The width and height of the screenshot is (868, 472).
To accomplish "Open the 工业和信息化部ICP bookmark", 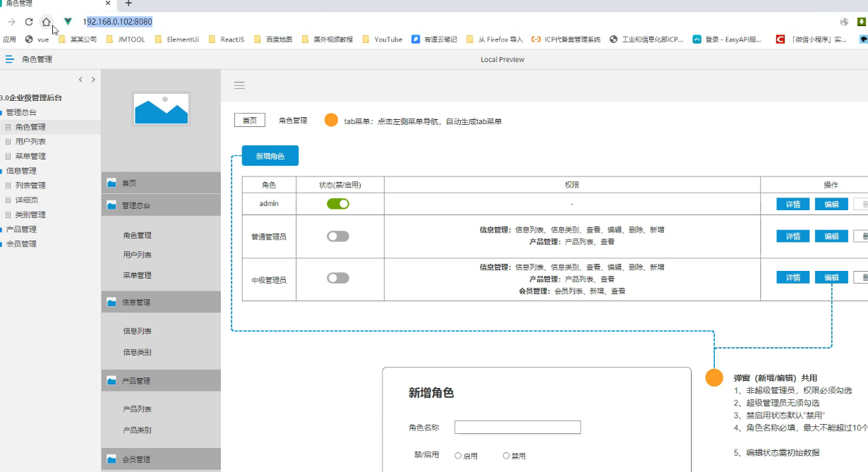I will (x=647, y=40).
